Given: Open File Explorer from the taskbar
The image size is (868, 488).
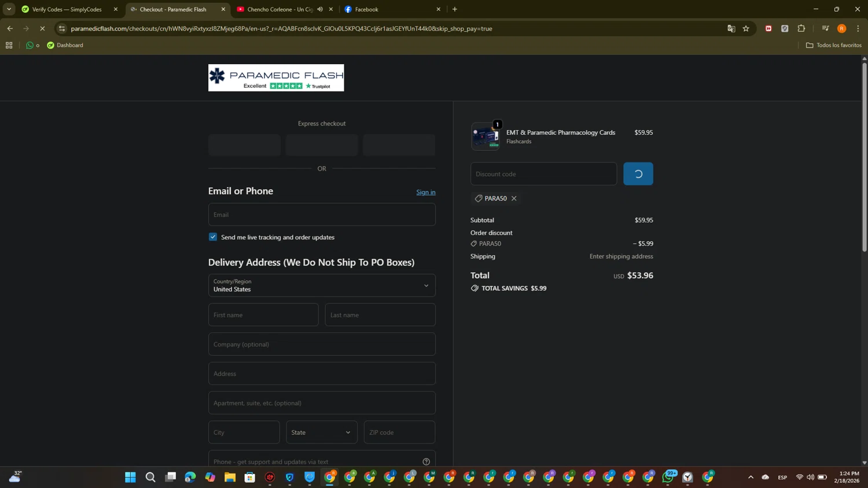Looking at the screenshot, I should (x=230, y=477).
